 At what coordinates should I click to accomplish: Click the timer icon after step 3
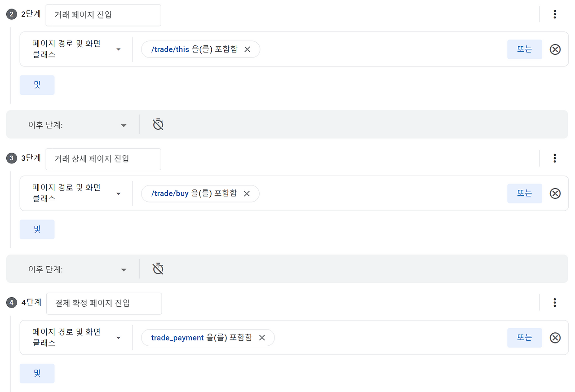(x=158, y=269)
